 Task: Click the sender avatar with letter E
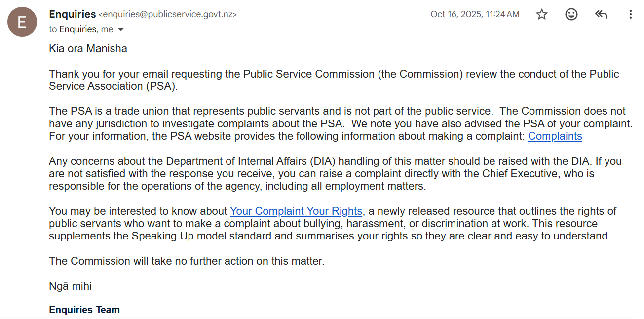pos(22,22)
